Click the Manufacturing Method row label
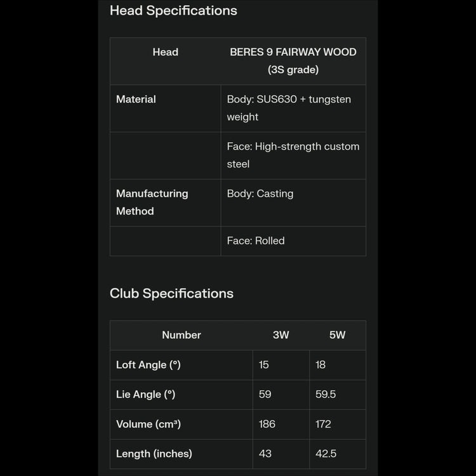This screenshot has width=476, height=476. pos(152,202)
